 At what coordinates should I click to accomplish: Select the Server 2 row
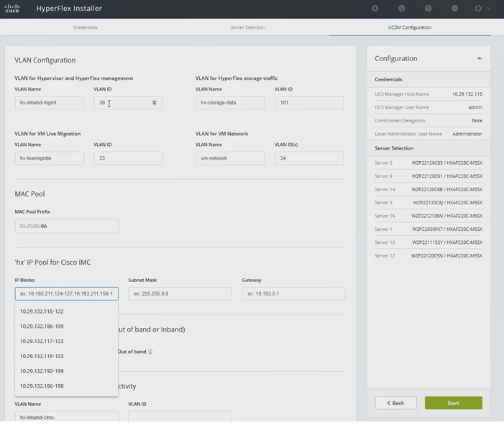(x=429, y=163)
